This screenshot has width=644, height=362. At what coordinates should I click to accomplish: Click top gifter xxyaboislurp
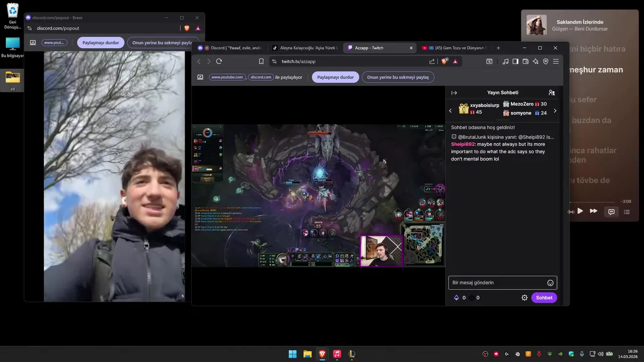[x=478, y=109]
